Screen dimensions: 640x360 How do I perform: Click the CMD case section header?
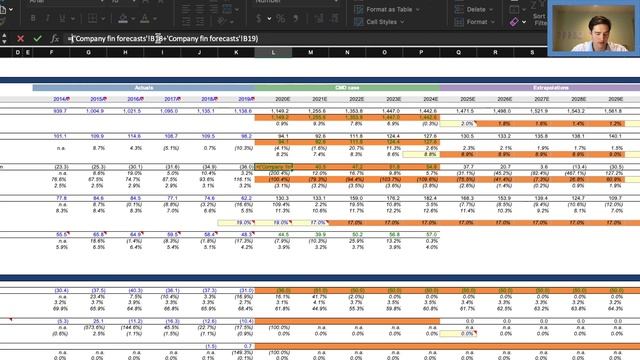pos(347,88)
